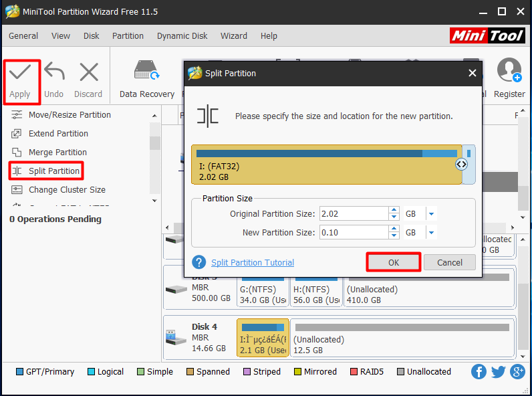The image size is (532, 396).
Task: Click the I: (FAT32) partition bar
Action: point(326,165)
